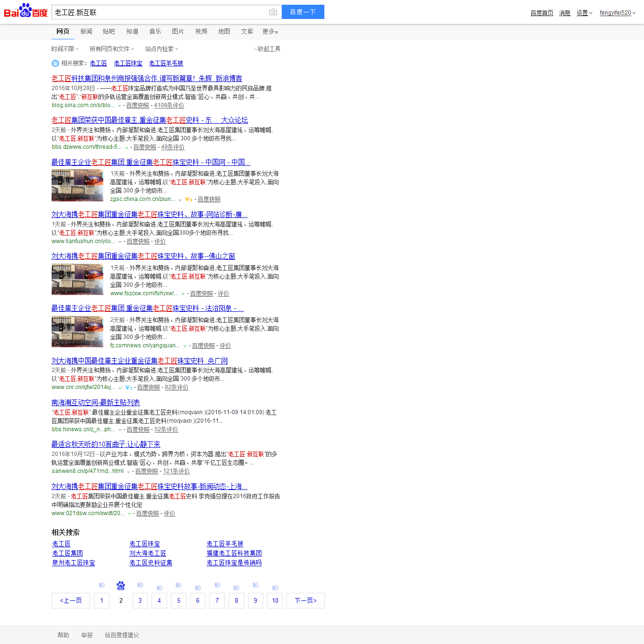Expand the arrow next to www.fszcxw.com URL
The image size is (644, 644).
[183, 294]
